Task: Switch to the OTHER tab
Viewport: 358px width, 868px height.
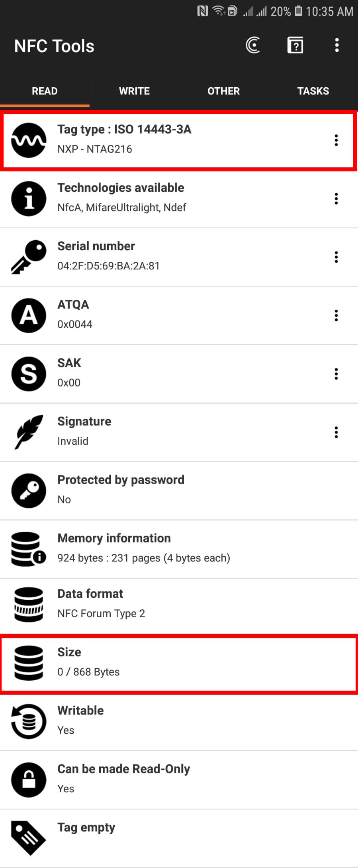Action: pyautogui.click(x=223, y=91)
